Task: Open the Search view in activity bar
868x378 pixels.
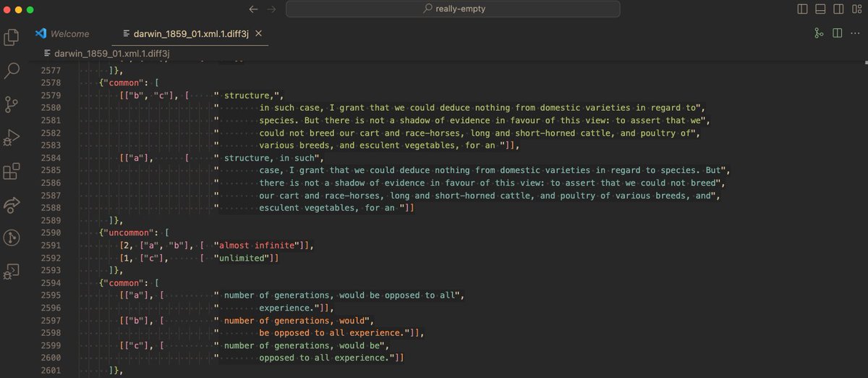Action: 12,70
